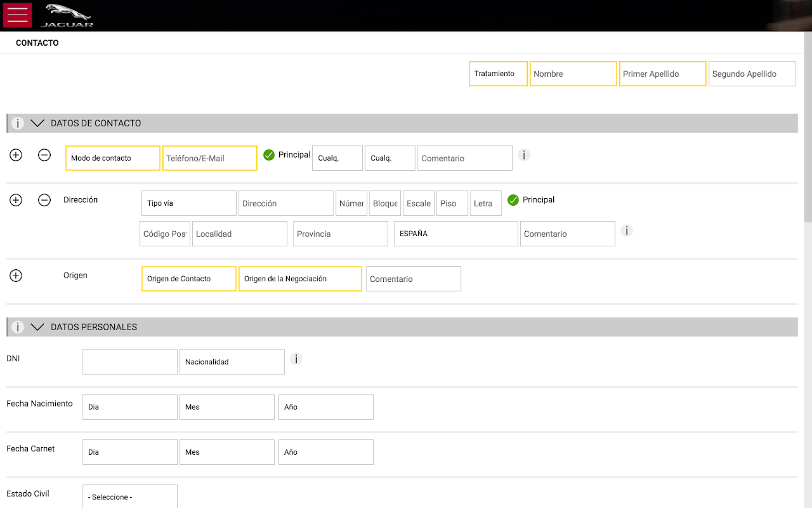Open the Estado Civil Seleccione dropdown

point(129,497)
